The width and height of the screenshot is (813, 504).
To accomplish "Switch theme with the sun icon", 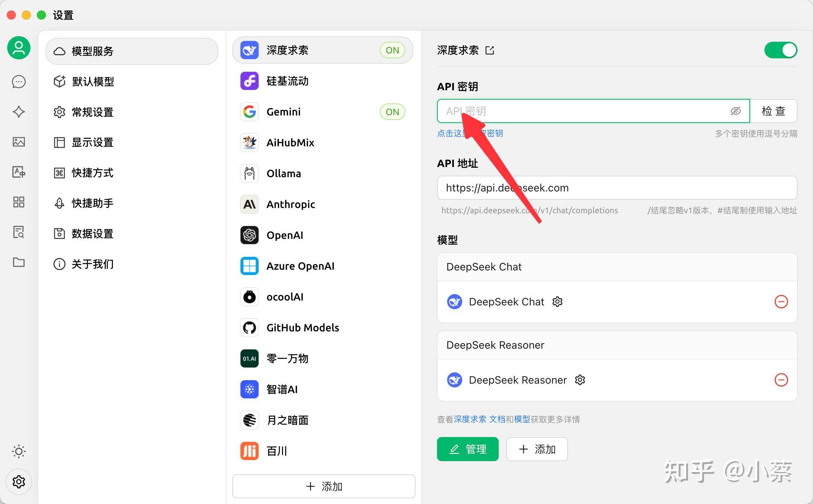I will pyautogui.click(x=19, y=451).
